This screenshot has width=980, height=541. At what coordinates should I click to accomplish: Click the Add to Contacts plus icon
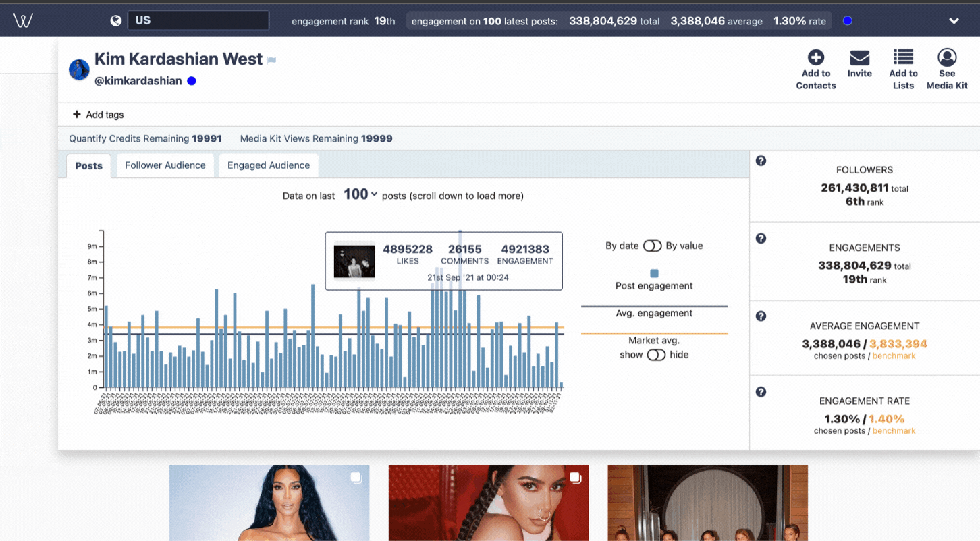(816, 57)
